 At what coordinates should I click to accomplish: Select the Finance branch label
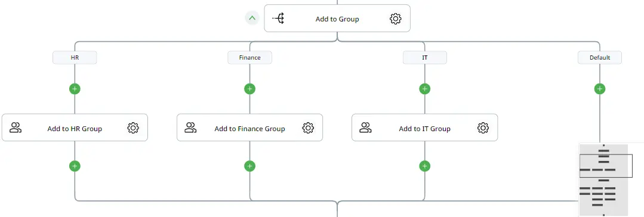point(249,57)
